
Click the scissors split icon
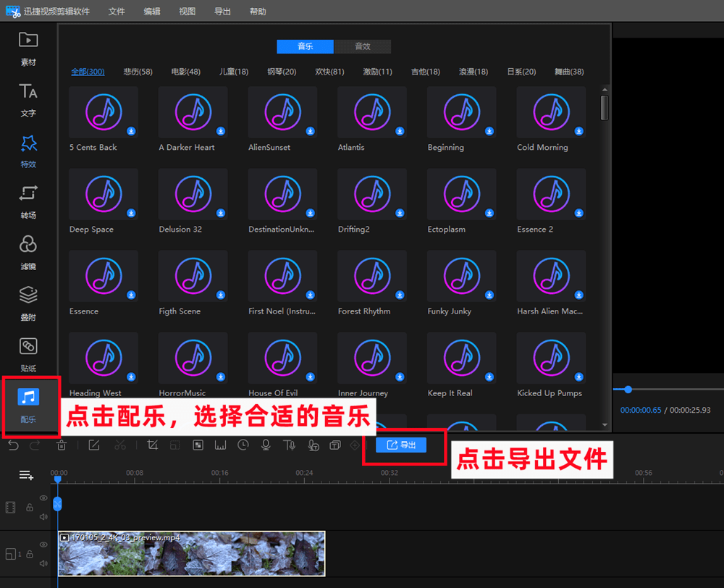pyautogui.click(x=120, y=445)
